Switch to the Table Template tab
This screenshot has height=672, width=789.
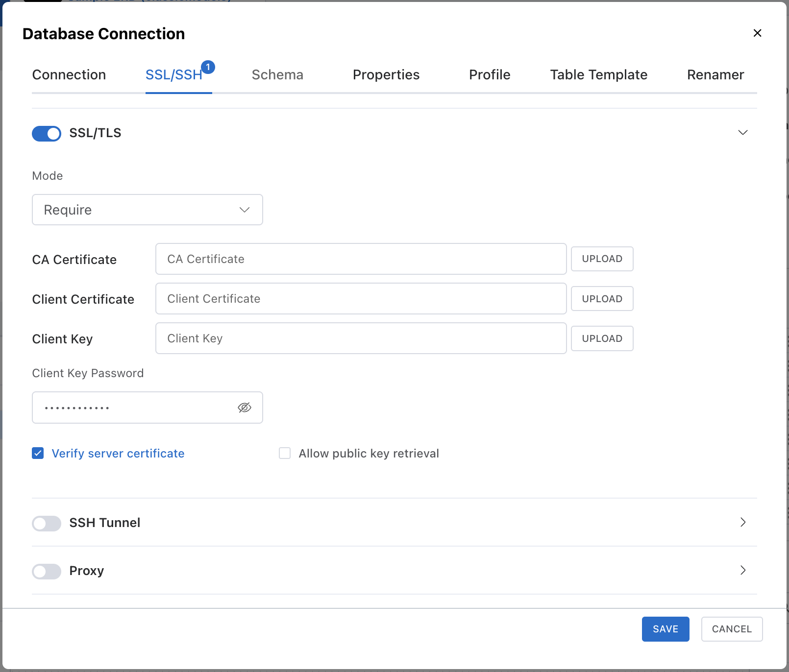(x=598, y=74)
